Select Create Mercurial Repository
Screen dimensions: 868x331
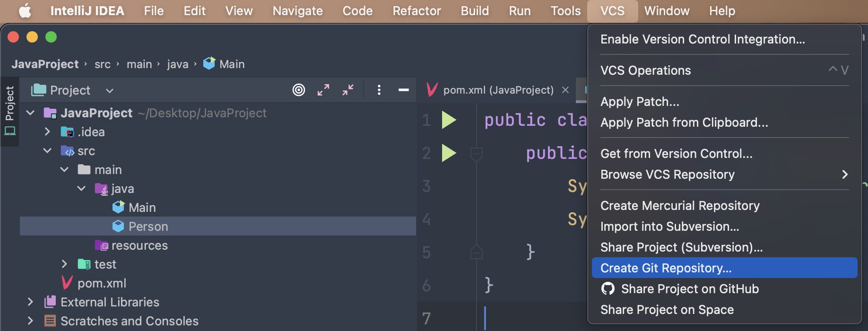coord(724,206)
